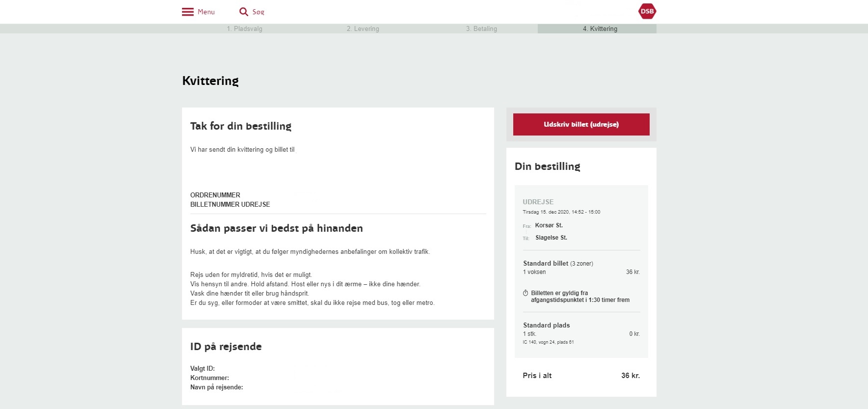Click the Kortnummer label

(210, 378)
